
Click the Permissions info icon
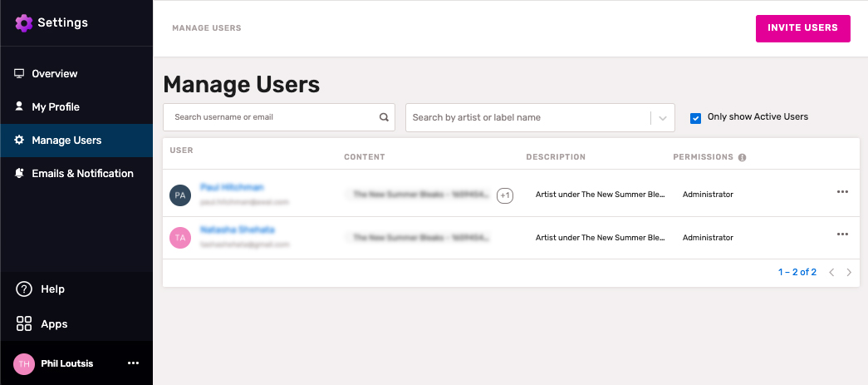pos(742,157)
